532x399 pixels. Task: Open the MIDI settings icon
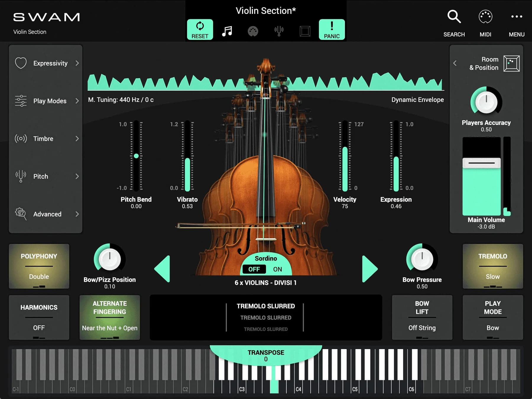[485, 17]
